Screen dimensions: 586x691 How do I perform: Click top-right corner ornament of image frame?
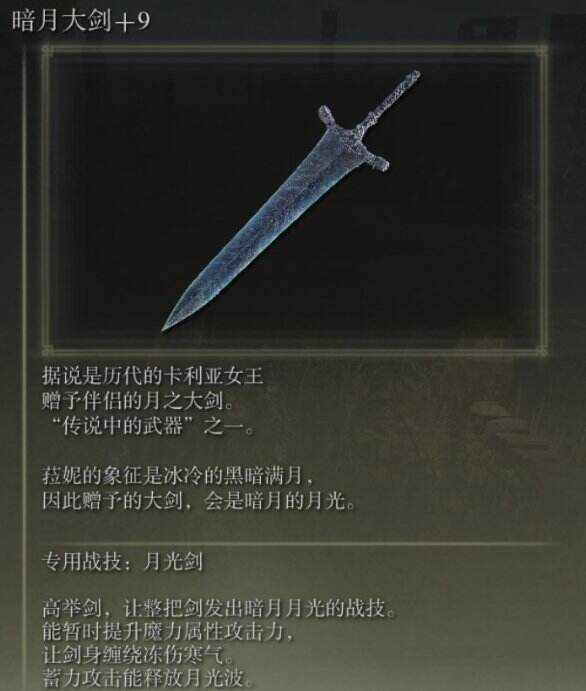(541, 51)
